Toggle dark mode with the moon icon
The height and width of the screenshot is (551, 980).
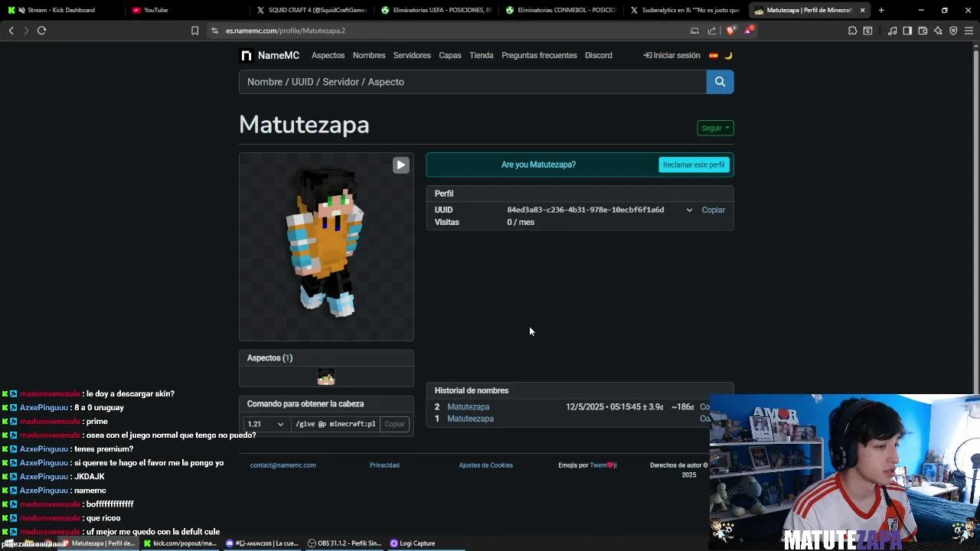(x=728, y=55)
